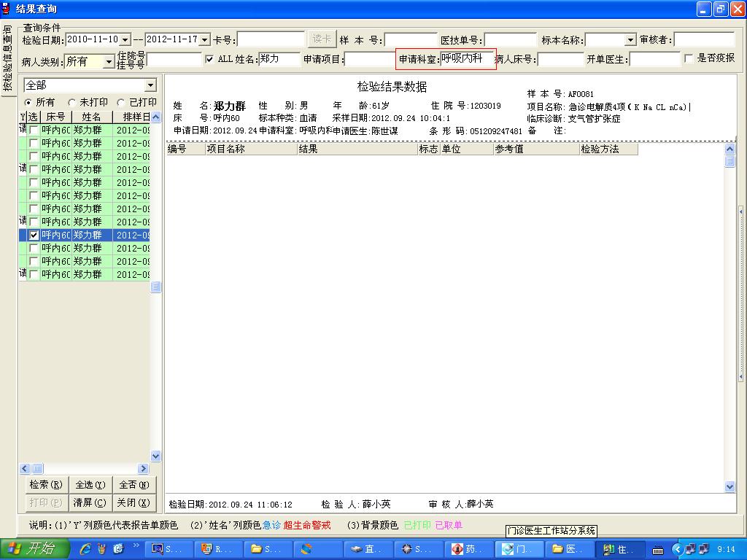The image size is (747, 560).
Task: Click the 检验方法 column header
Action: (608, 149)
